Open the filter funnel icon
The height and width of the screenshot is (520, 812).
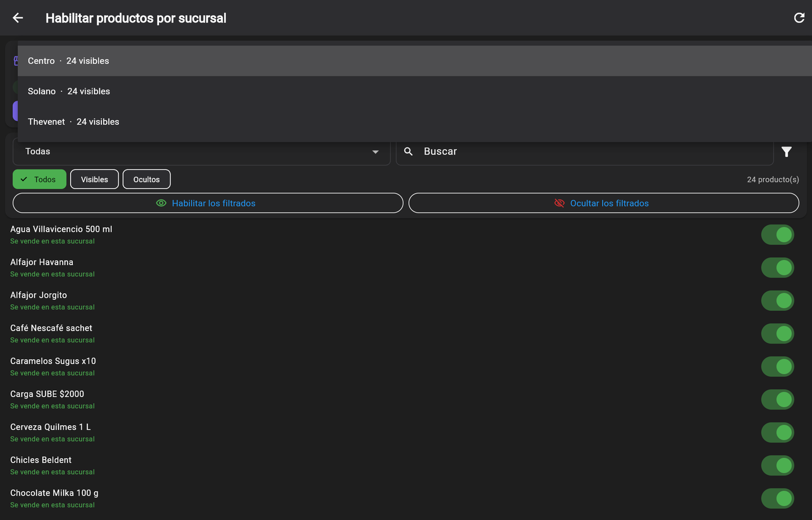pyautogui.click(x=787, y=151)
